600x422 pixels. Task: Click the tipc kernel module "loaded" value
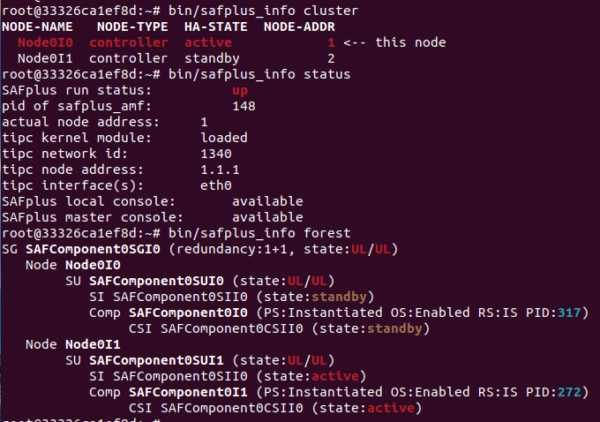pyautogui.click(x=224, y=138)
